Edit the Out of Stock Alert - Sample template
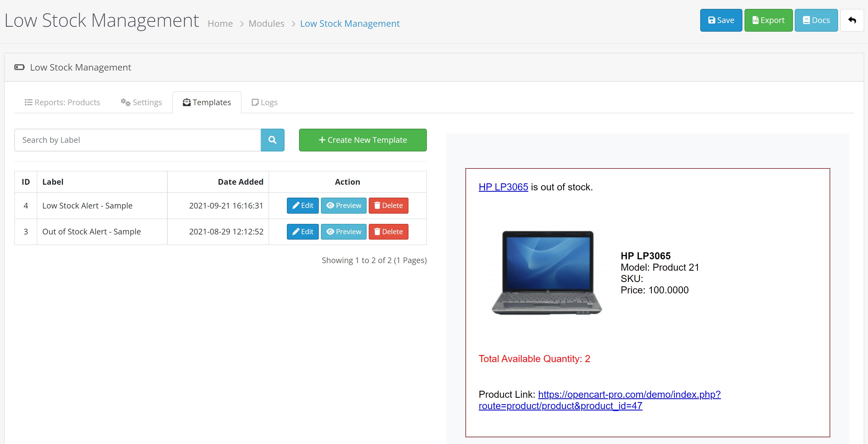 [x=303, y=232]
